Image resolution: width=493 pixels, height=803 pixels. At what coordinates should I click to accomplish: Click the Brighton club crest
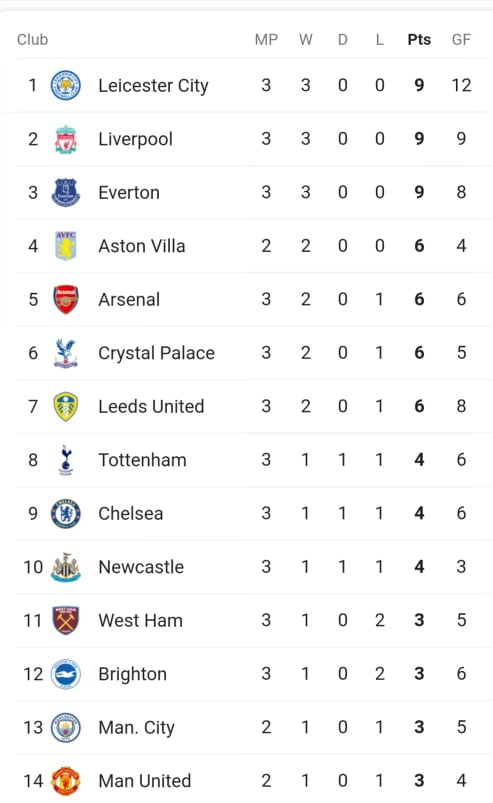click(66, 674)
